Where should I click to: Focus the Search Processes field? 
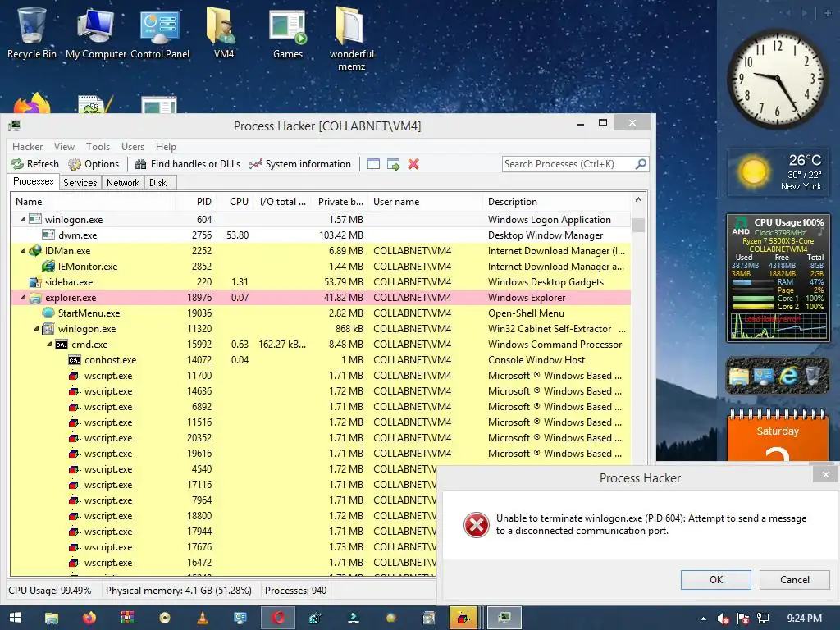pyautogui.click(x=568, y=164)
